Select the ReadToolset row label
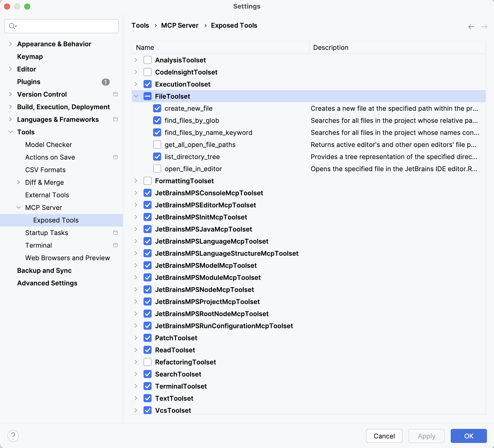This screenshot has height=448, width=494. (175, 350)
